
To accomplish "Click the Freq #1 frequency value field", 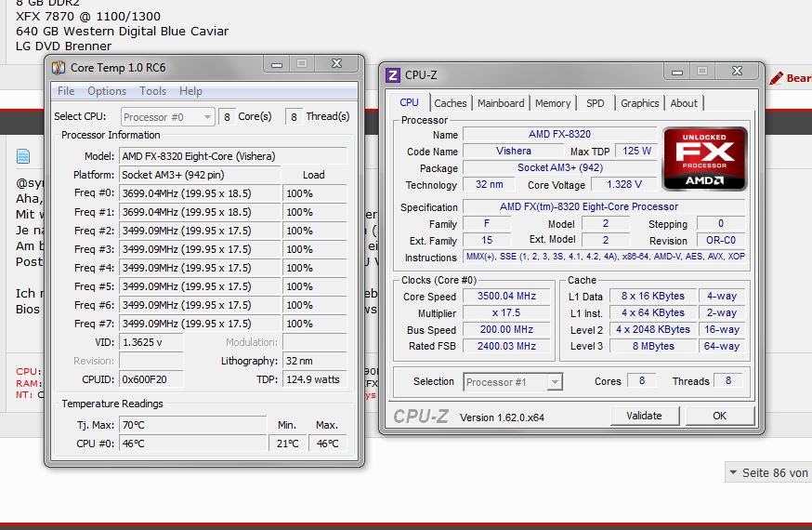I will (x=200, y=212).
